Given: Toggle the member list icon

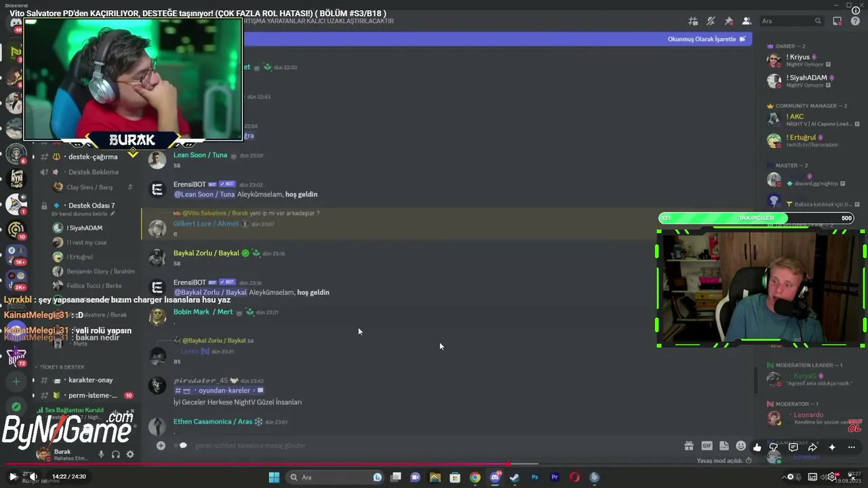Looking at the screenshot, I should pyautogui.click(x=747, y=21).
